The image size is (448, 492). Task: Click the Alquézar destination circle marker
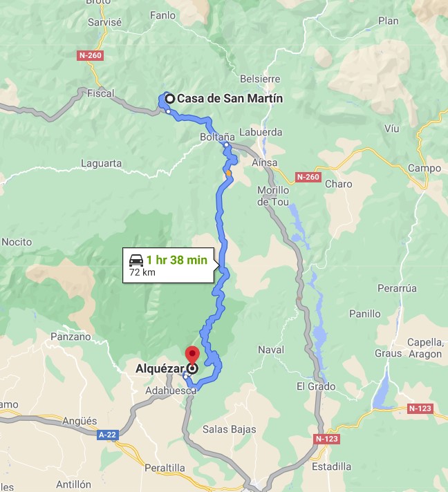192,368
